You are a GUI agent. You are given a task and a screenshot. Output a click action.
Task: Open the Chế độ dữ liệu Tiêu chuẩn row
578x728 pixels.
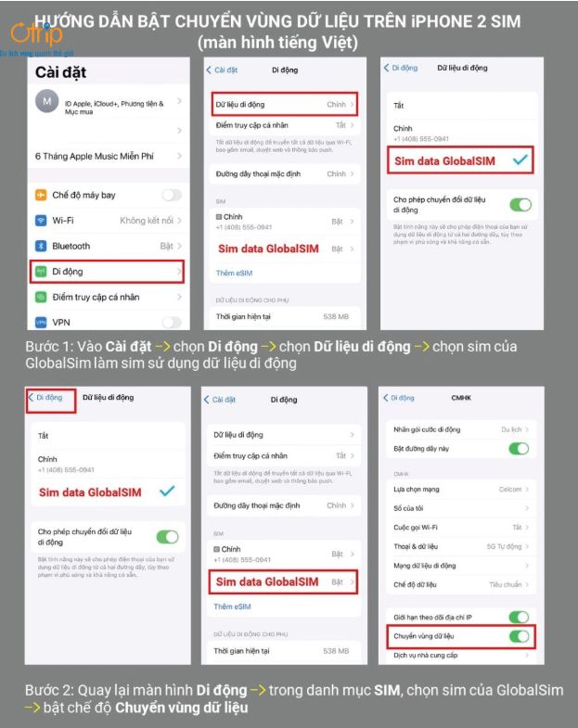coord(461,584)
